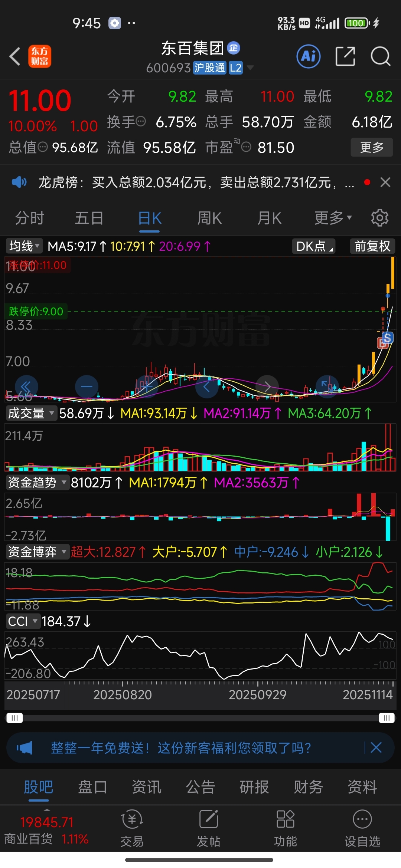Tap 设自选 add to watchlist

click(362, 829)
